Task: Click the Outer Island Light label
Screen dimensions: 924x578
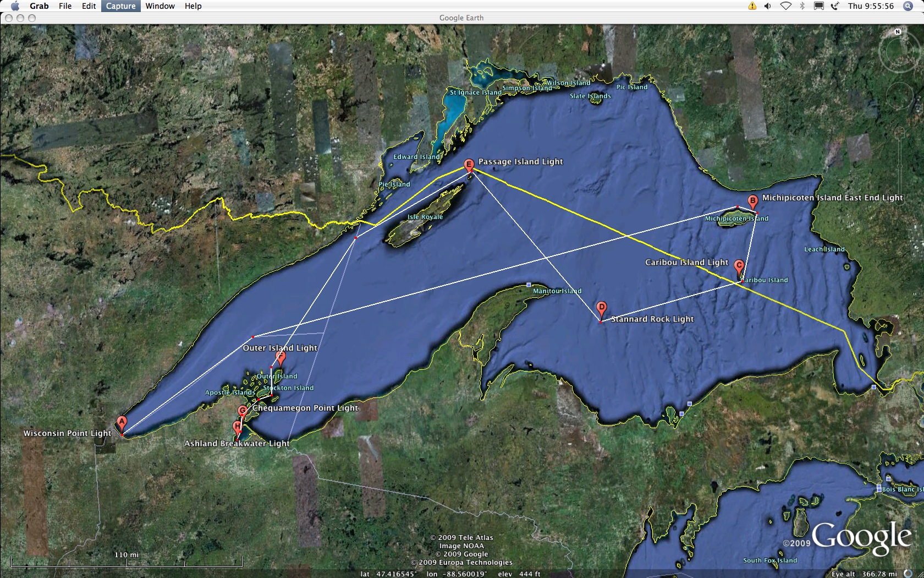Action: [x=280, y=348]
